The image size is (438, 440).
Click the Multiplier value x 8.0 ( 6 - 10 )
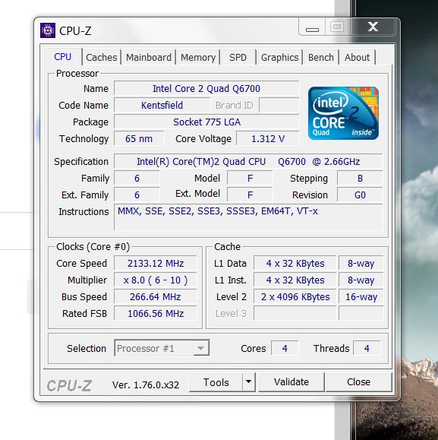(x=155, y=280)
